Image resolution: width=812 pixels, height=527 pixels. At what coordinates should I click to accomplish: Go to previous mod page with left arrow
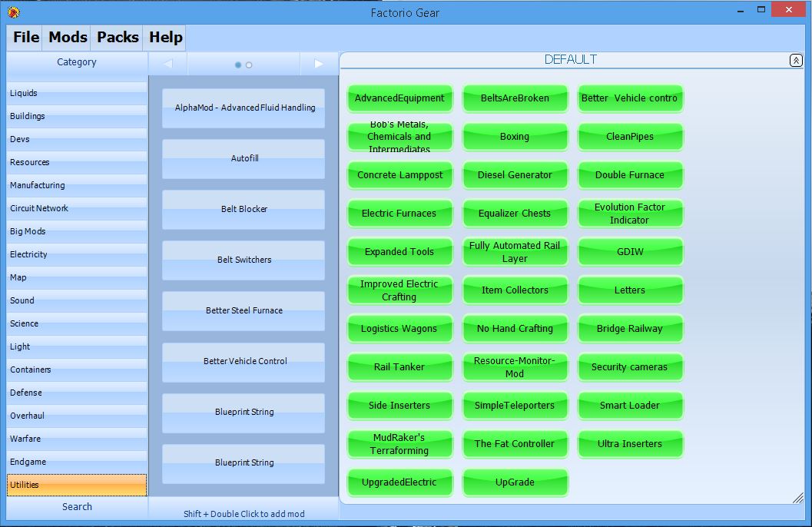[167, 64]
